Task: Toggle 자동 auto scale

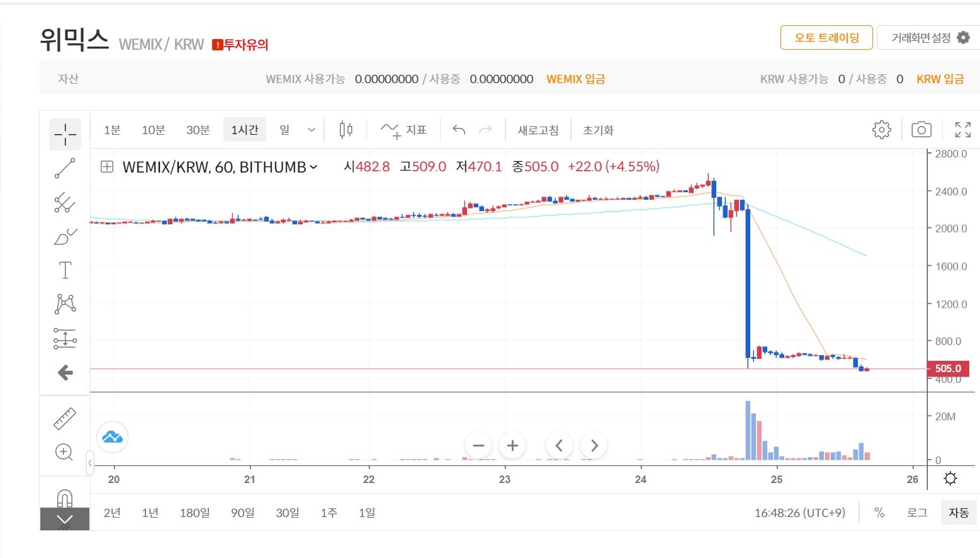Action: tap(959, 513)
